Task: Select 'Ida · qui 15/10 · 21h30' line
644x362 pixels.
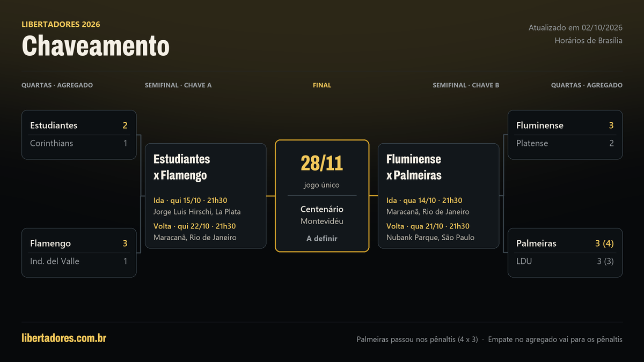Action: coord(191,201)
